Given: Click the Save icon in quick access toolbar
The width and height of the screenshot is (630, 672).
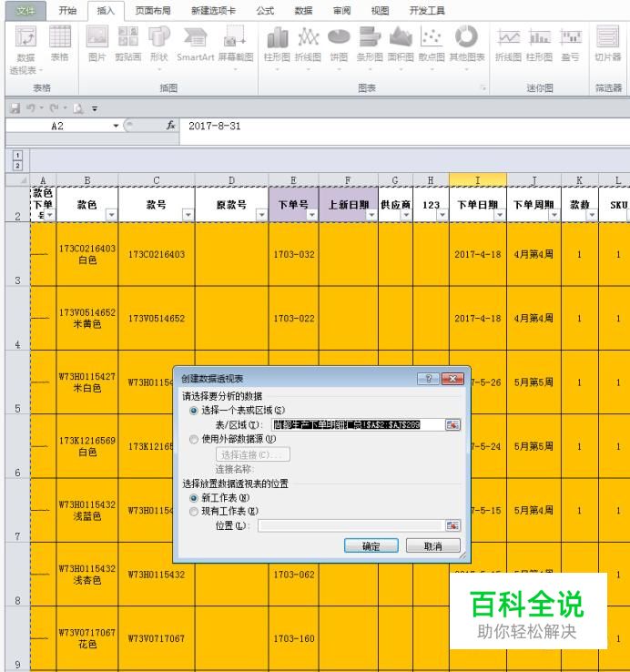Looking at the screenshot, I should [15, 108].
